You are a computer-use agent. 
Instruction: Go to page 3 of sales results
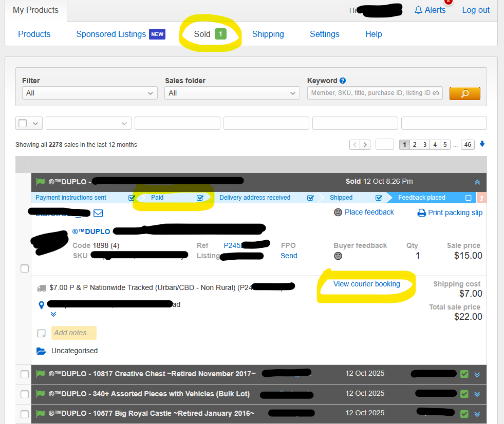(x=424, y=145)
